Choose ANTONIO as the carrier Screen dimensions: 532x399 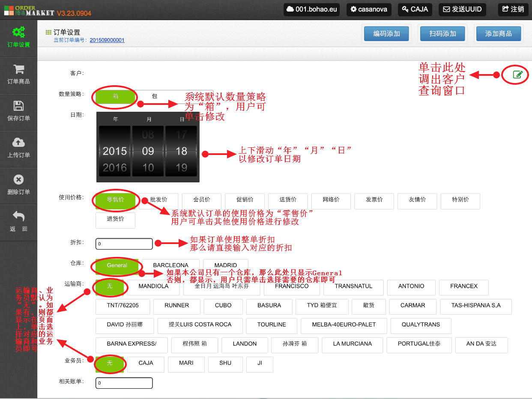point(411,287)
